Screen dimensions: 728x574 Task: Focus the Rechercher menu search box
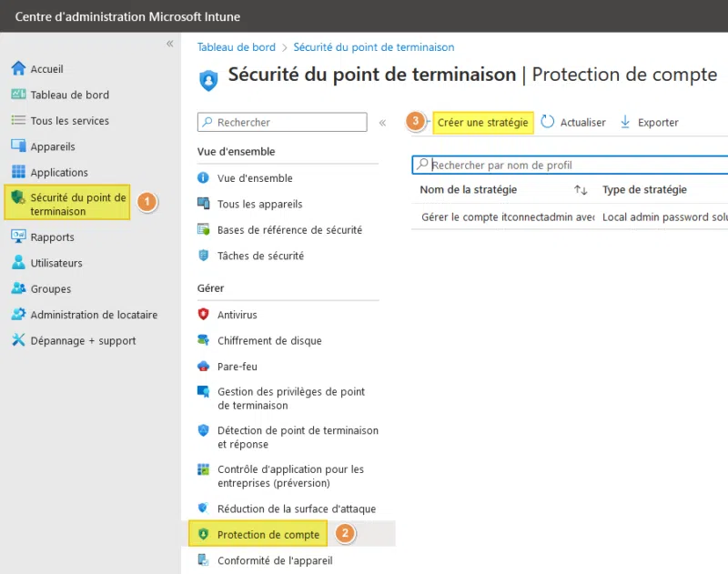pos(287,122)
